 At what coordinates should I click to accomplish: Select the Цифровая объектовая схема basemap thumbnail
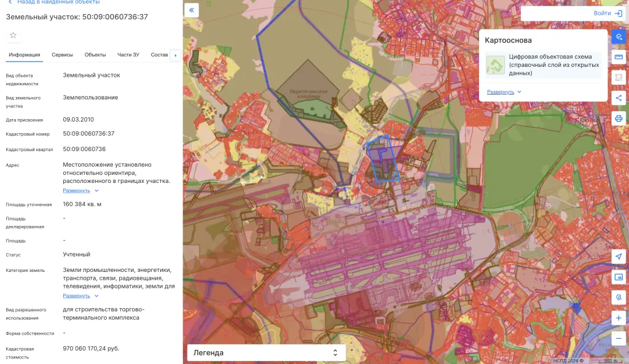point(496,65)
